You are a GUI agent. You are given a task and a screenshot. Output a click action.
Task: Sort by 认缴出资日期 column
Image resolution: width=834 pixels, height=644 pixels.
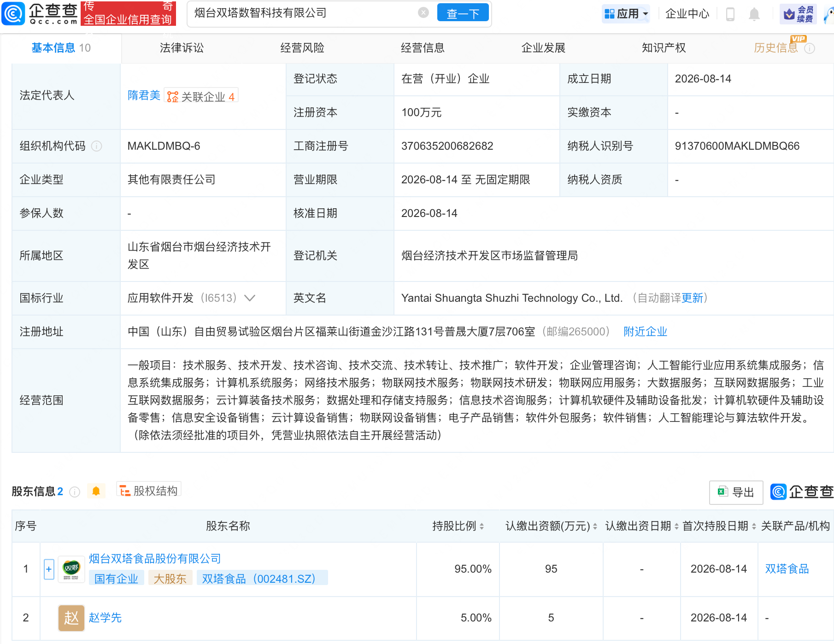(676, 526)
